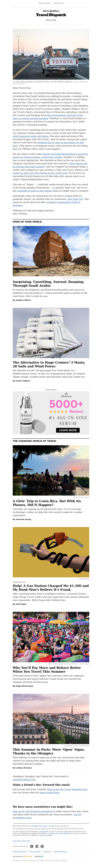Open the Gas Station Charged Me $1,500 headline
102x868 pixels.
pyautogui.click(x=51, y=588)
